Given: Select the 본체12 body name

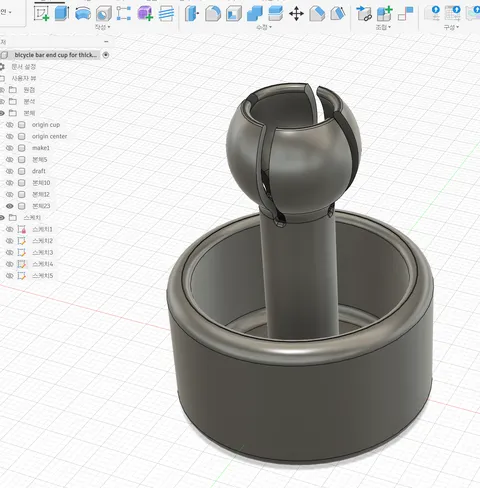Looking at the screenshot, I should [x=41, y=194].
